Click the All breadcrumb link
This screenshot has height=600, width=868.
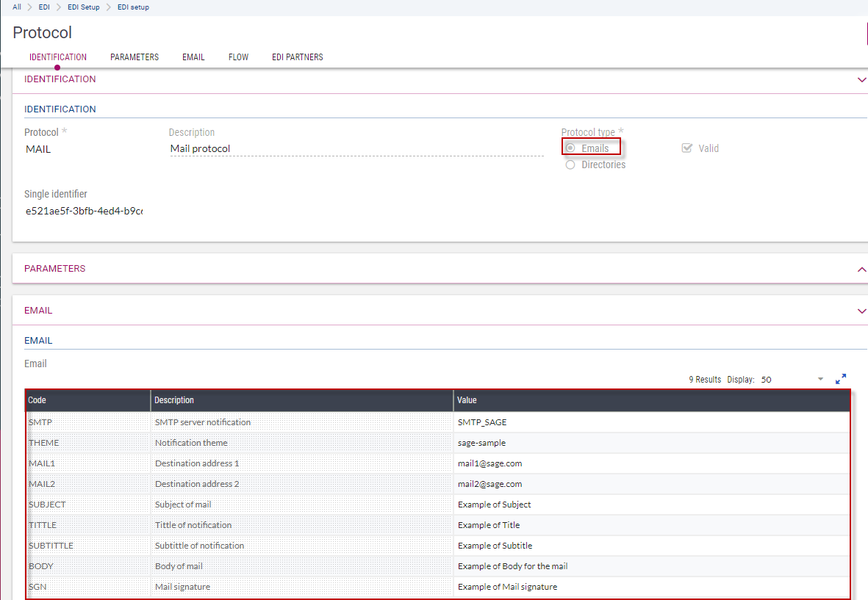(17, 7)
